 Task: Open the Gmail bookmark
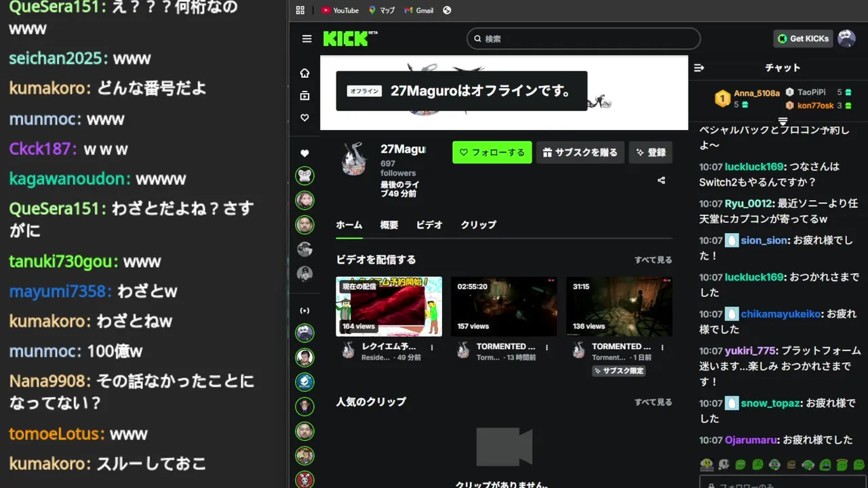418,10
